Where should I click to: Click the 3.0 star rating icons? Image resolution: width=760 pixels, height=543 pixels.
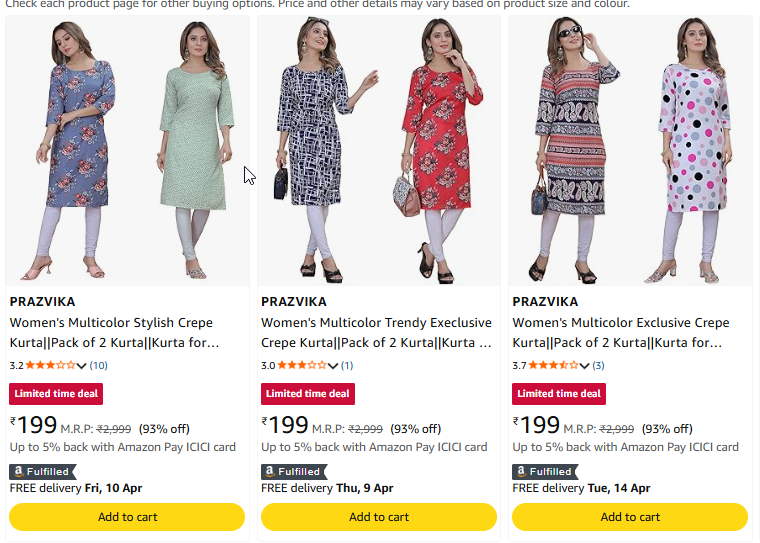[301, 366]
